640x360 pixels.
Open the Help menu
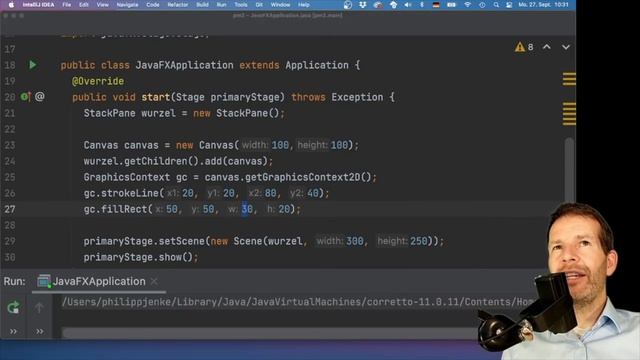pyautogui.click(x=304, y=5)
